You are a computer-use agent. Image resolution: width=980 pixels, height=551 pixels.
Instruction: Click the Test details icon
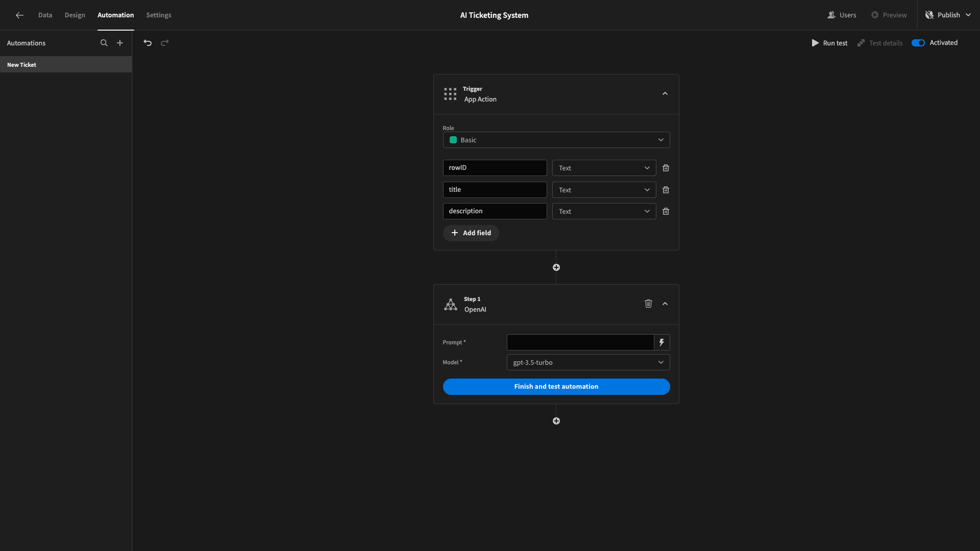click(x=861, y=43)
